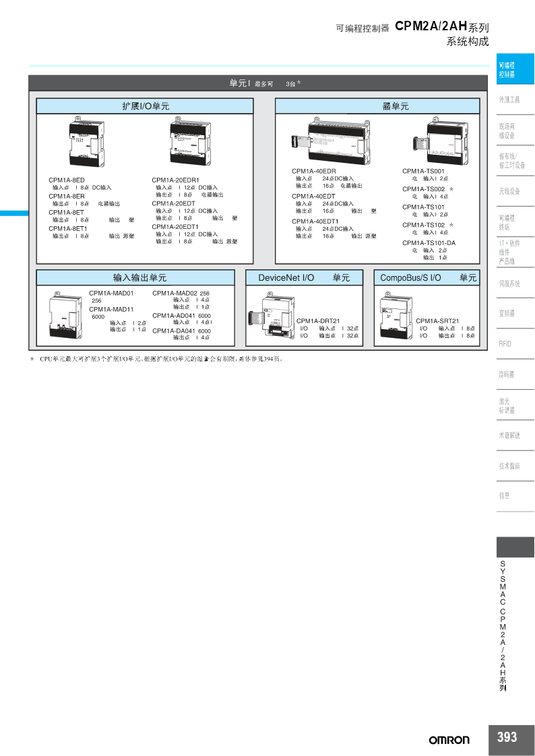Select the 伺服系统 side tab
Screen dimensions: 535x756
(x=515, y=283)
